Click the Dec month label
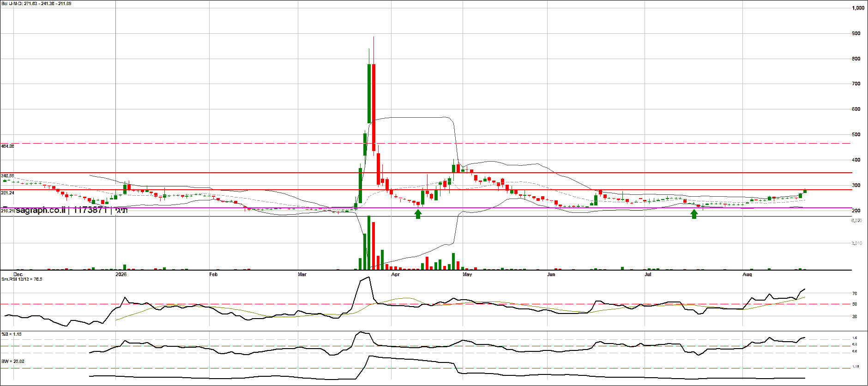 [18, 274]
